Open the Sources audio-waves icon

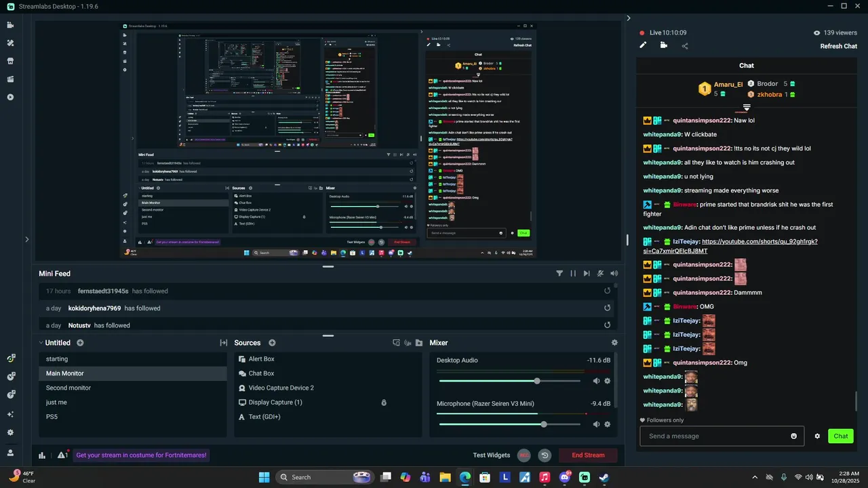point(408,343)
